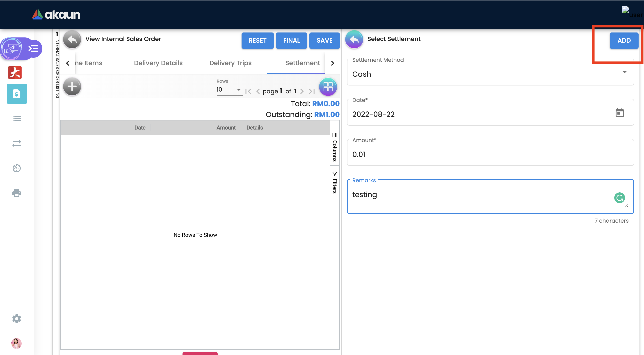Viewport: 644px width, 355px height.
Task: Switch to the Delivery Trips tab
Action: 230,63
